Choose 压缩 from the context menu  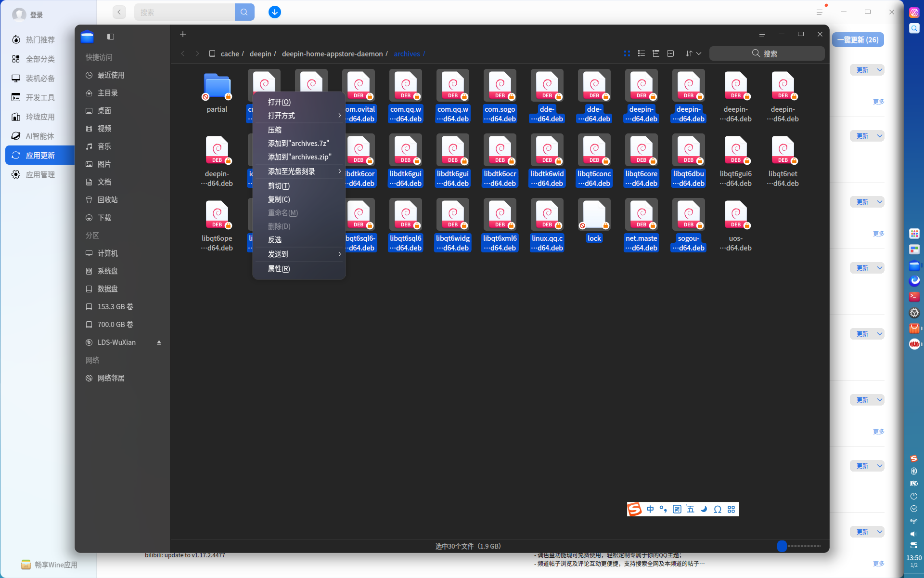point(275,130)
